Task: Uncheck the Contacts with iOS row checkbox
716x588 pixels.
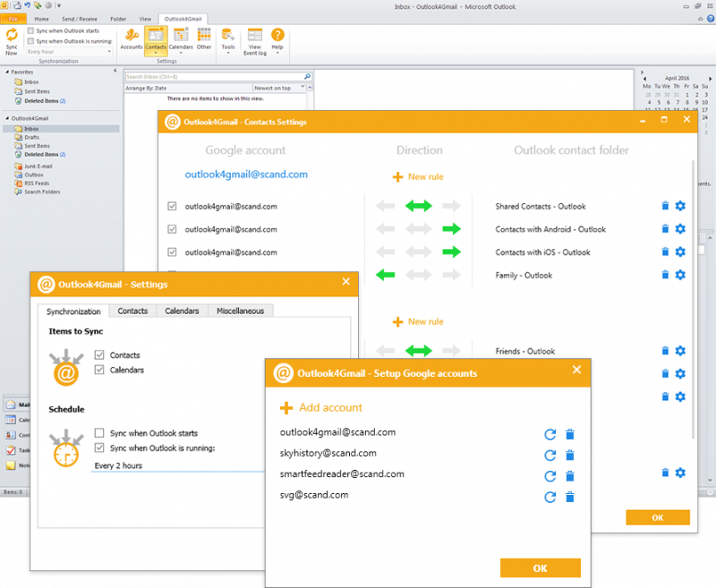Action: (x=172, y=251)
